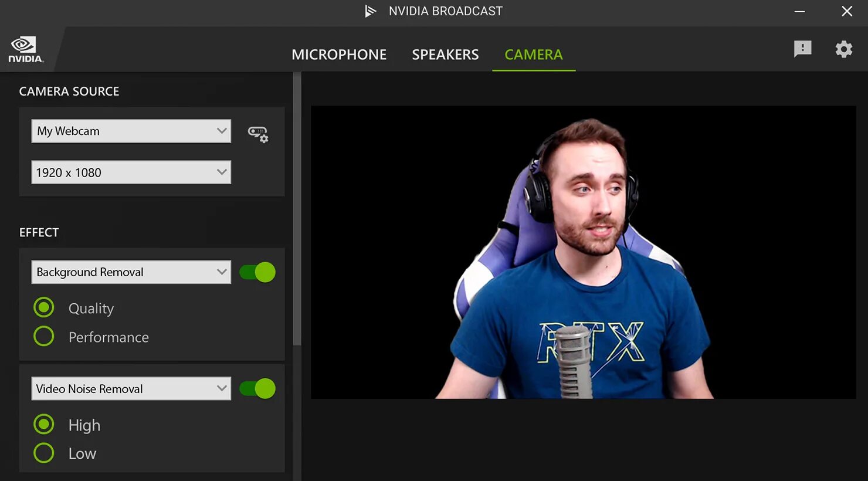The height and width of the screenshot is (481, 868).
Task: Choose Low for Video Noise Removal
Action: [44, 453]
